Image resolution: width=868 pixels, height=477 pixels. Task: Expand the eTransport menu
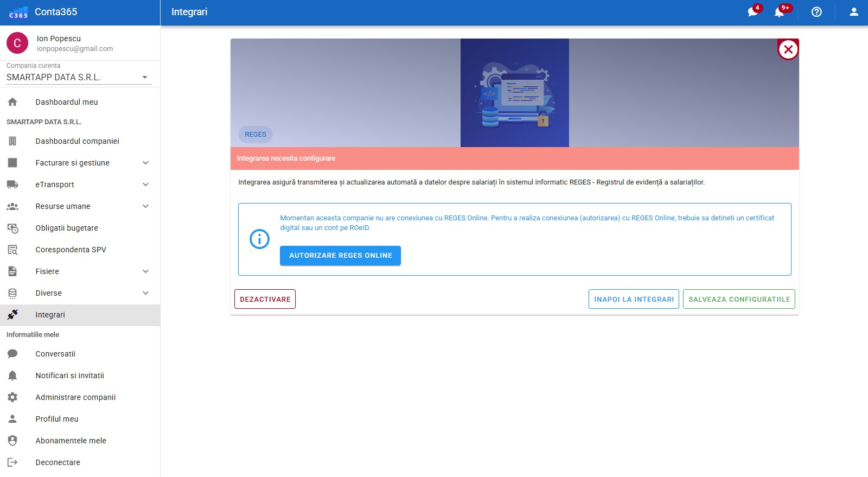145,185
